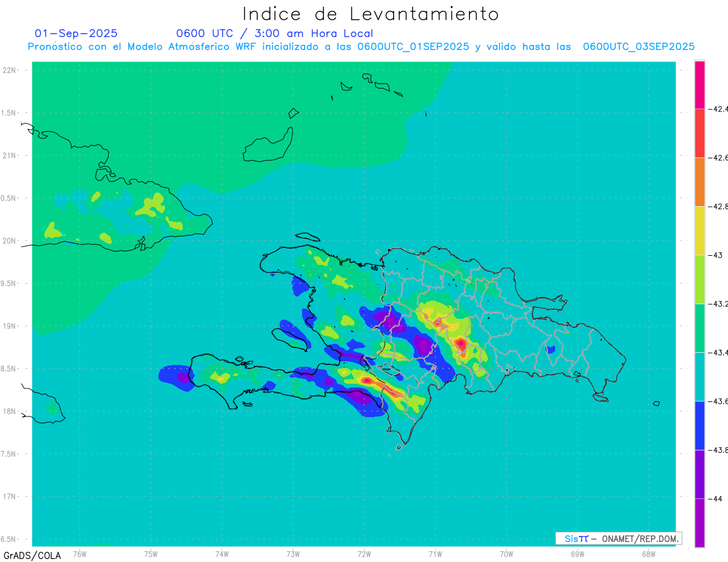The height and width of the screenshot is (562, 728).
Task: Click the '6.5N' latitude label
Action: 8,539
